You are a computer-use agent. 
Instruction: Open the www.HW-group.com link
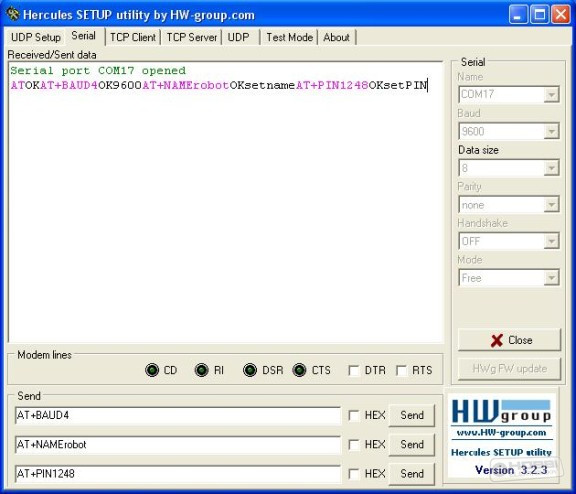point(501,433)
